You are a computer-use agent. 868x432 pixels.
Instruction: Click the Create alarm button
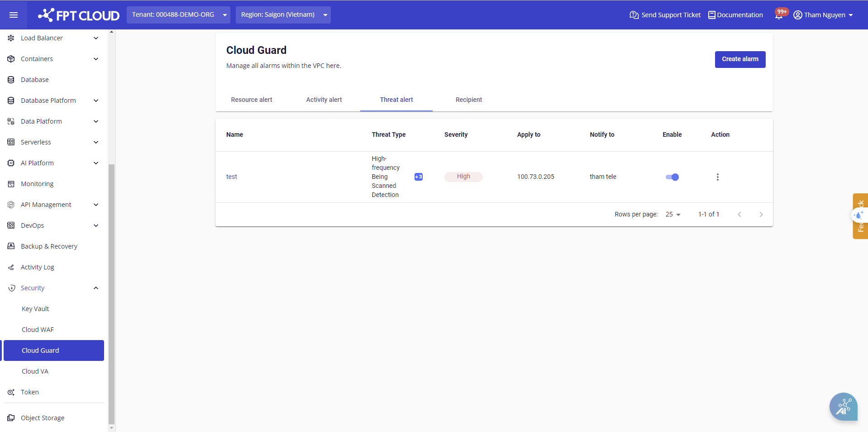(740, 59)
